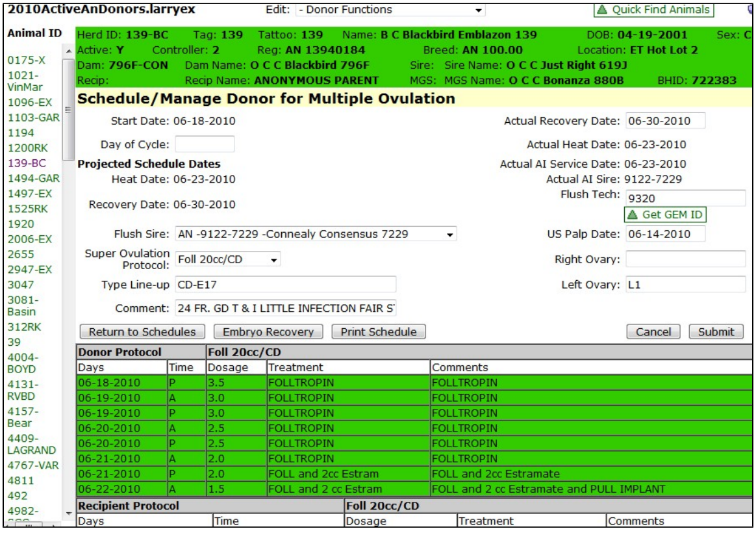
Task: Select animal 3081-Basin in the list
Action: [x=23, y=305]
